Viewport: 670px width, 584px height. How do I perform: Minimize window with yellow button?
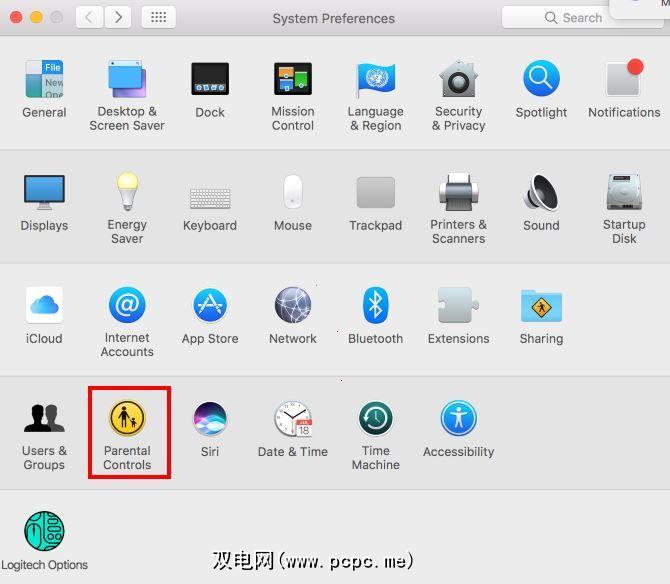(x=36, y=18)
